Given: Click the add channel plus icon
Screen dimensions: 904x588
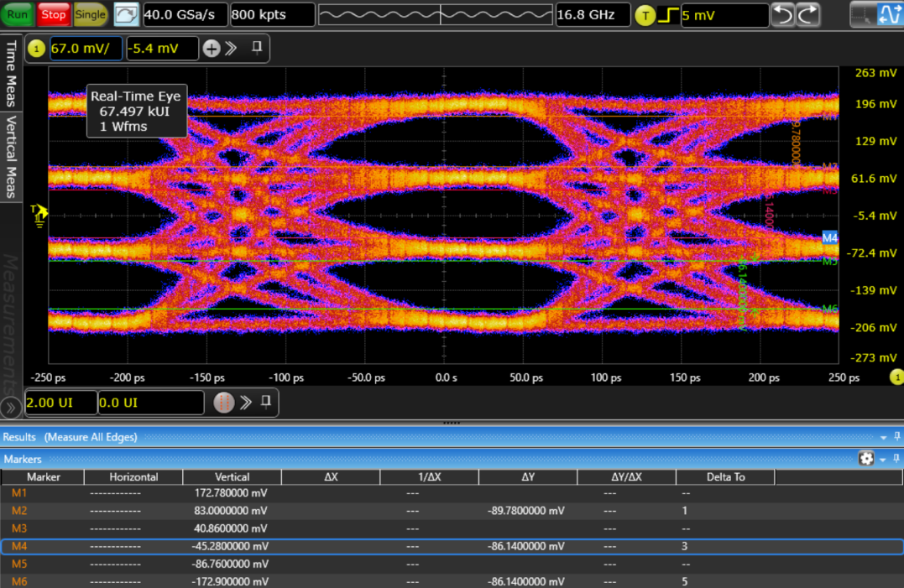Looking at the screenshot, I should [212, 49].
